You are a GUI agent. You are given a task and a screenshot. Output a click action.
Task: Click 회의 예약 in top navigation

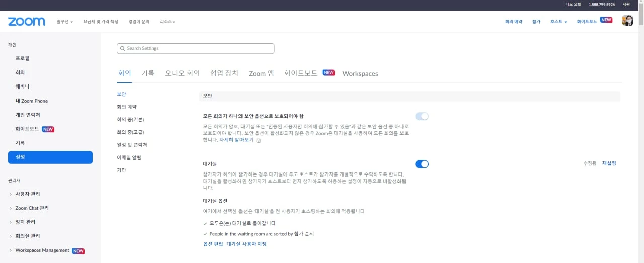(514, 22)
